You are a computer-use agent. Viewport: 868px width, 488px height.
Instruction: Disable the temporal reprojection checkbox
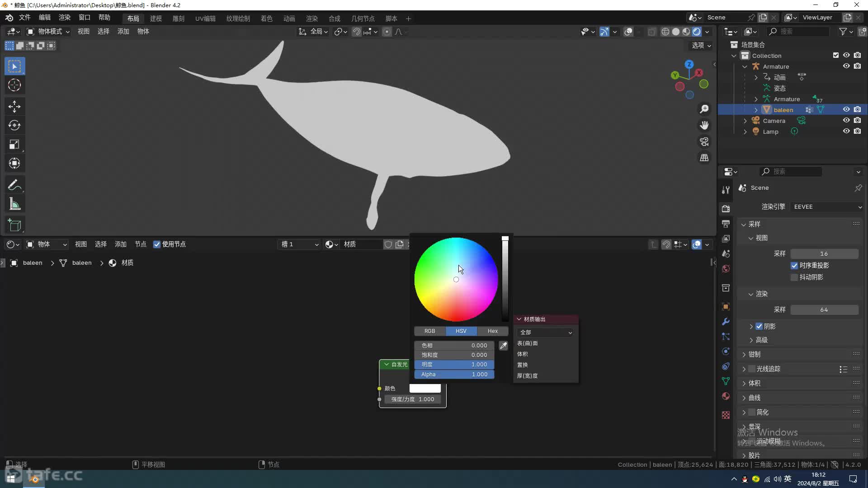(794, 266)
